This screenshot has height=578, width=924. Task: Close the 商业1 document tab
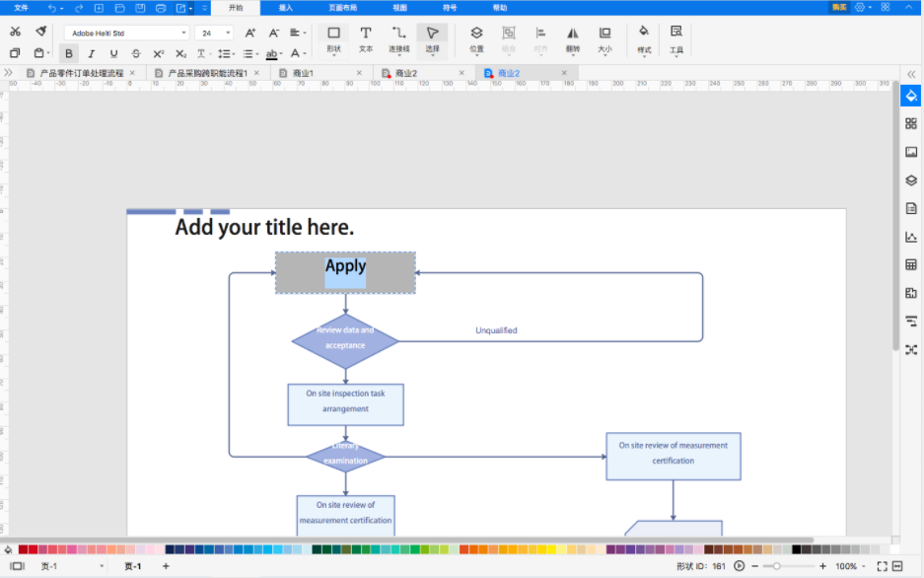click(x=360, y=73)
